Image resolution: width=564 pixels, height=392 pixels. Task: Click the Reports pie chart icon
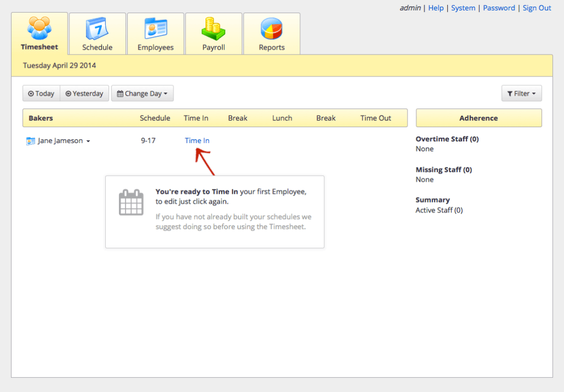tap(272, 28)
